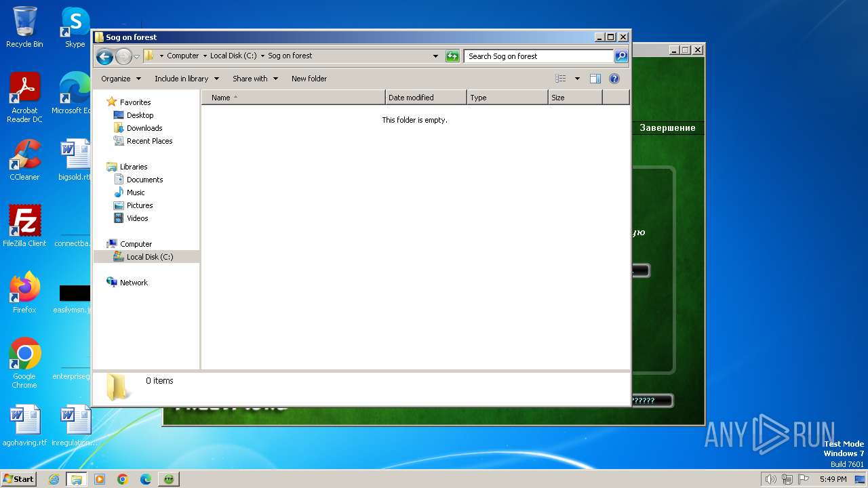Sort by the Date modified column
The height and width of the screenshot is (488, 868).
(426, 98)
